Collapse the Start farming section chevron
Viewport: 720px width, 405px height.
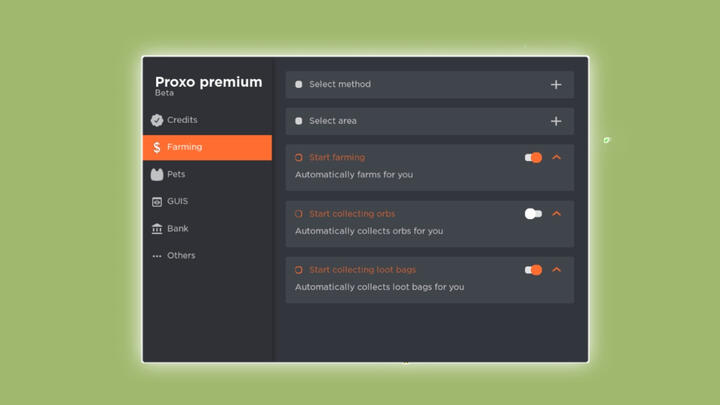(x=557, y=158)
